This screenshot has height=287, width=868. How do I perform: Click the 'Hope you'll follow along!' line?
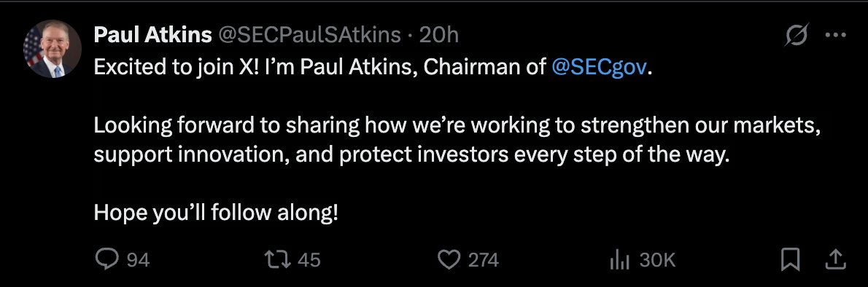click(216, 213)
